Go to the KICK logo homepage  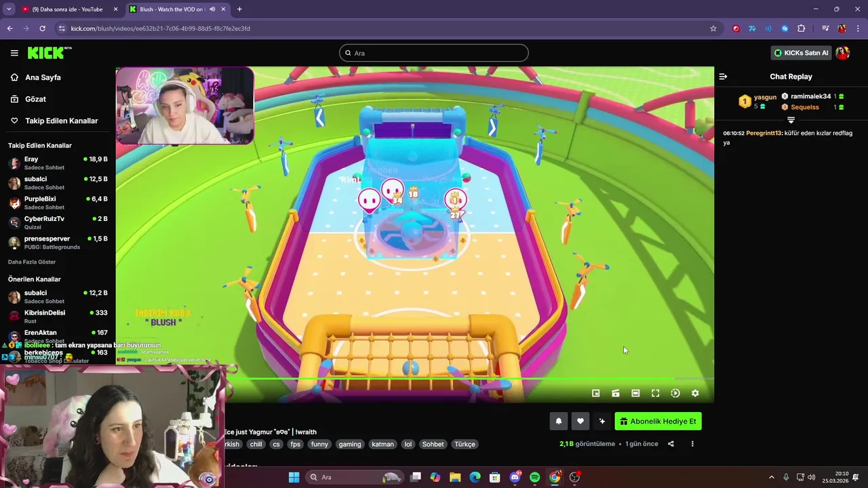48,53
